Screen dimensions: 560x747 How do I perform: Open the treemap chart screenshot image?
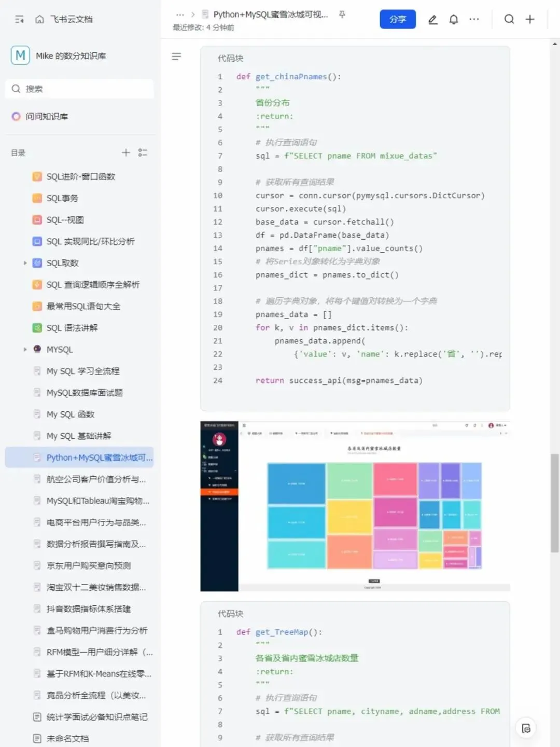tap(355, 506)
